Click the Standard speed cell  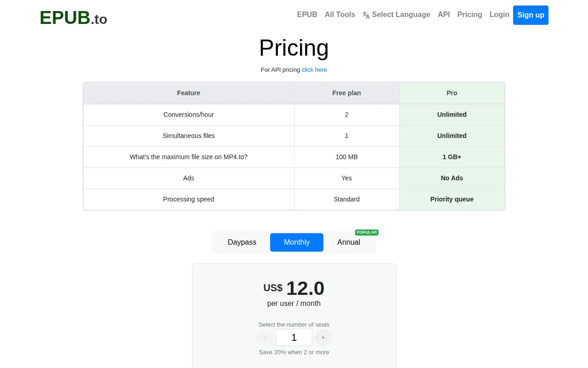click(x=347, y=199)
